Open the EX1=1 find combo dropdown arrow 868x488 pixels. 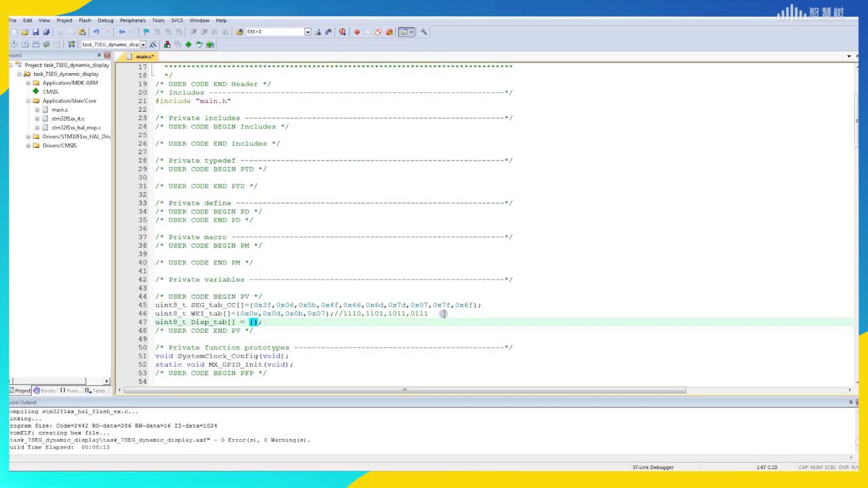(x=308, y=32)
